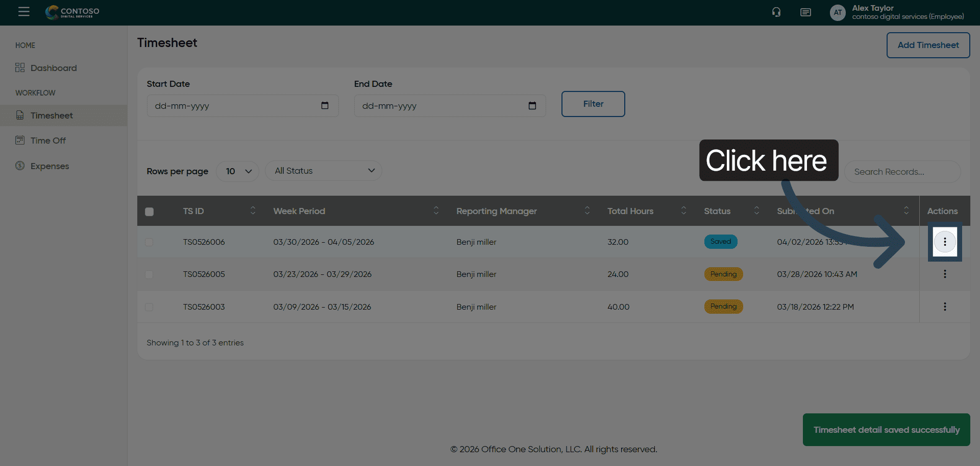Check the TS0526003 row checkbox
The image size is (980, 466).
149,307
